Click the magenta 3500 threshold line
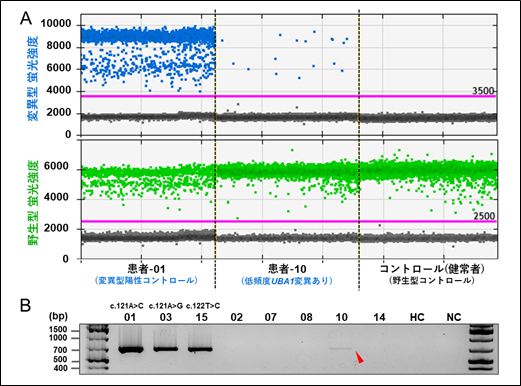 click(x=289, y=96)
